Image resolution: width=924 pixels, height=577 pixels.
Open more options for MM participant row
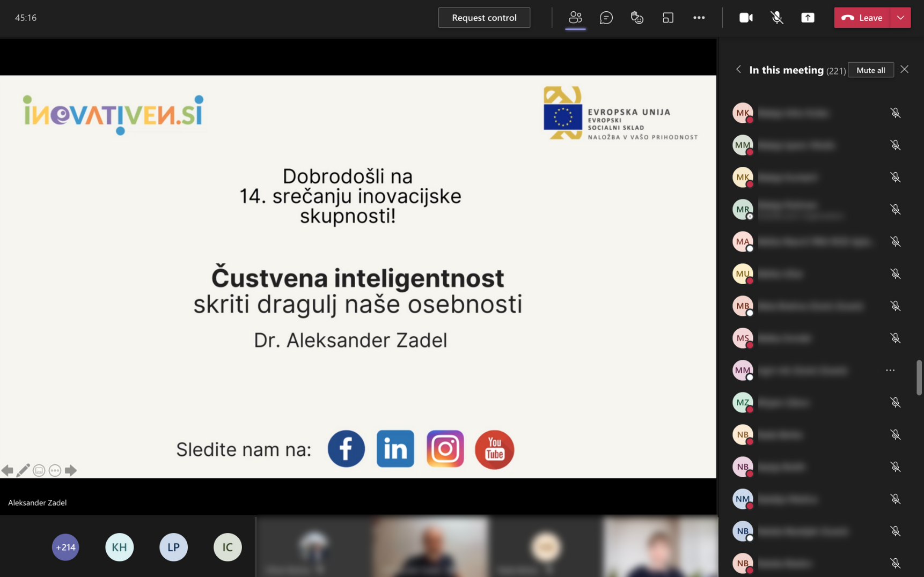click(890, 370)
